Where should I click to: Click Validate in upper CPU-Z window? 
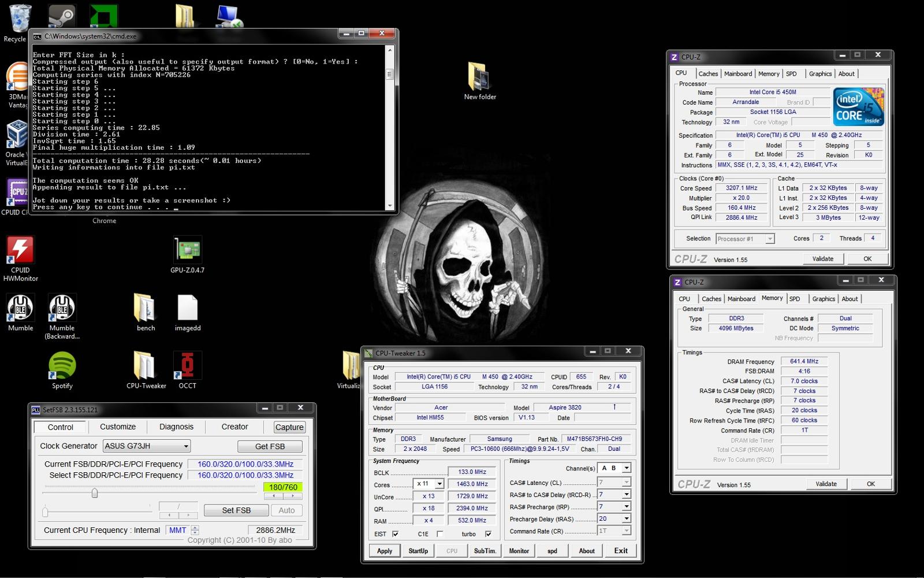822,259
